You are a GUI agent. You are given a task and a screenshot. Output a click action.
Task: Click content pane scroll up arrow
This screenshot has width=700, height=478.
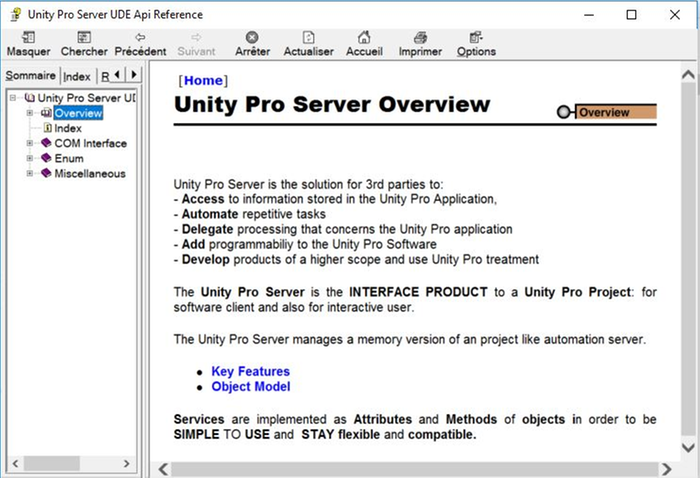click(x=688, y=75)
